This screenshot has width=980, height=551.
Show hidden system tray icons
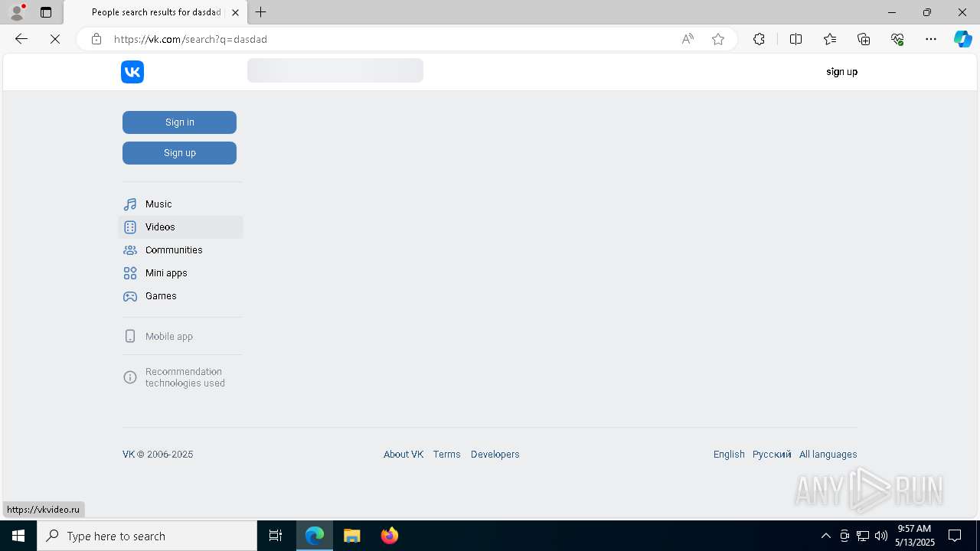pos(825,536)
